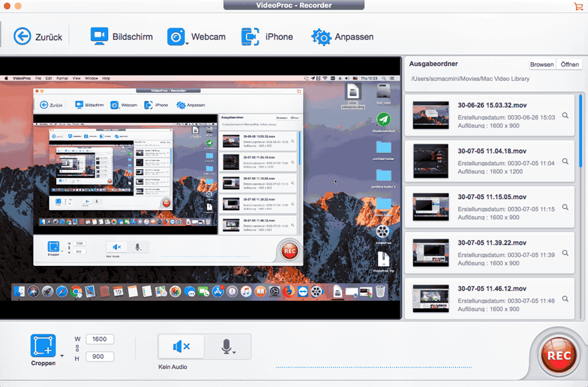Click the Firefox icon in the previewed dock
588x387 pixels.
coord(289,291)
